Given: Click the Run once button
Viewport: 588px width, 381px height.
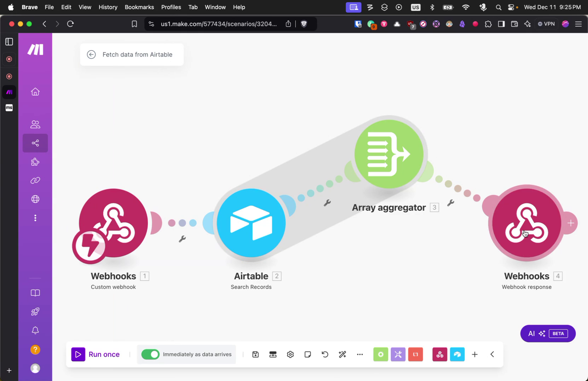Looking at the screenshot, I should pyautogui.click(x=96, y=354).
